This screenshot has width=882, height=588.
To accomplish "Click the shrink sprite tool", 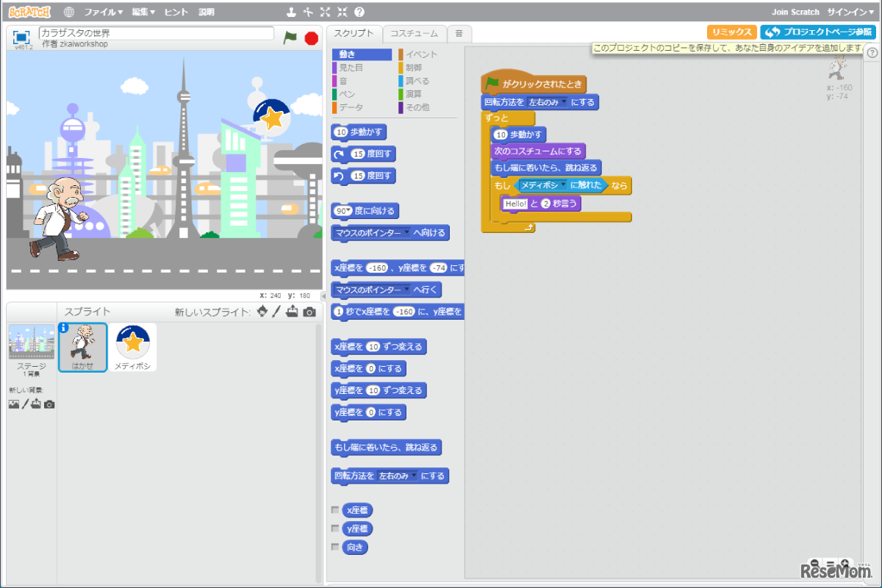I will tap(343, 11).
